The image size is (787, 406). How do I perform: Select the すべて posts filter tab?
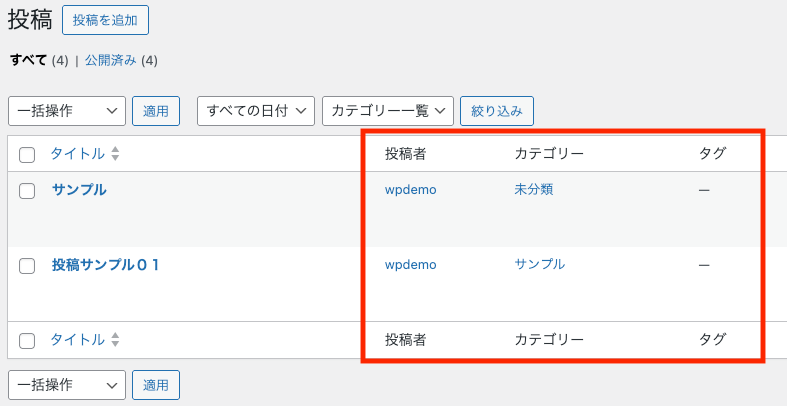28,60
